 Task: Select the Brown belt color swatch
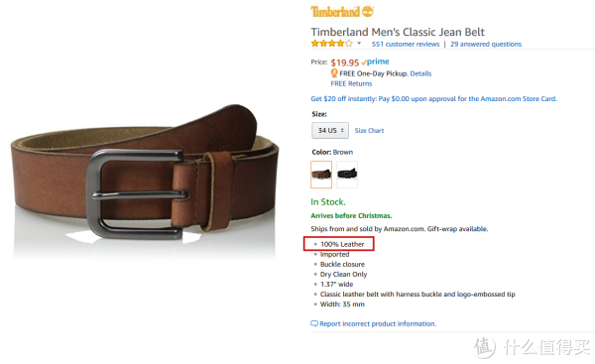click(x=321, y=175)
